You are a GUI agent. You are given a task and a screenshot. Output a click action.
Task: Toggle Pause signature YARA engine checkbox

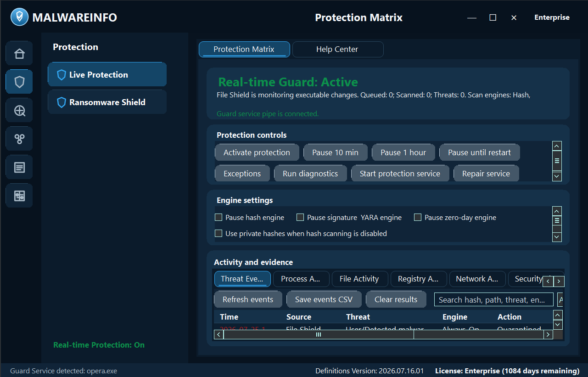pyautogui.click(x=300, y=217)
